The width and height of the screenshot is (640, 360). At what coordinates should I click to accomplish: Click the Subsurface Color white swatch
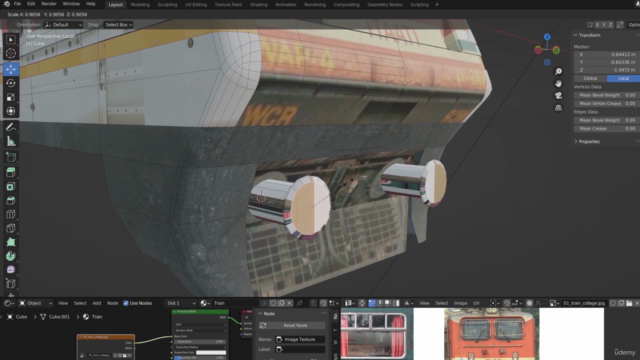pos(211,353)
